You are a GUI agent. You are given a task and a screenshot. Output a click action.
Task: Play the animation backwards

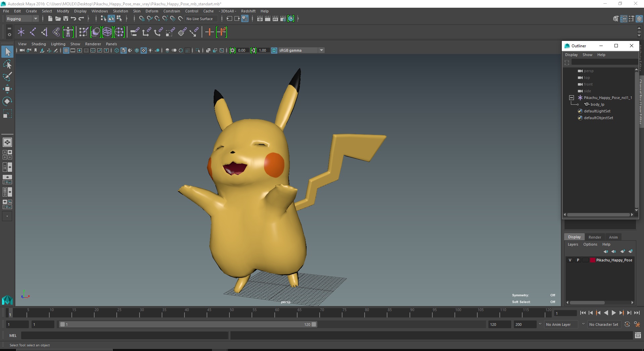pos(606,313)
